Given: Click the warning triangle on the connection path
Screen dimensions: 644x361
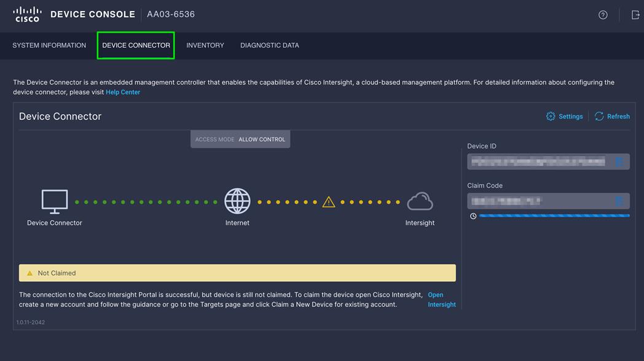Looking at the screenshot, I should (x=329, y=201).
